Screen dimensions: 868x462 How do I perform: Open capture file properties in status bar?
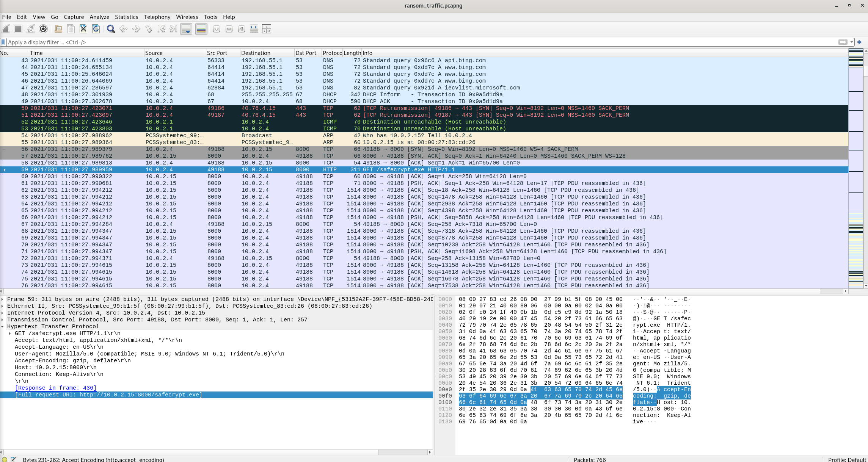[x=13, y=459]
